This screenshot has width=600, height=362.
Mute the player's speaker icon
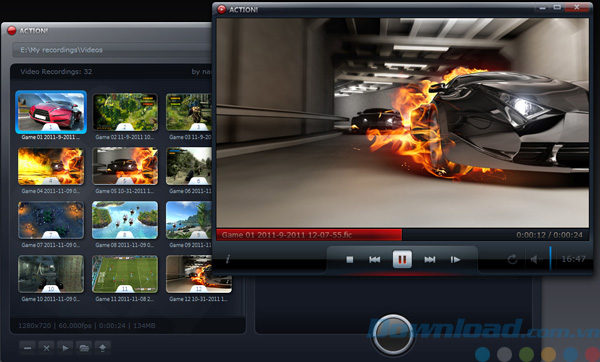pyautogui.click(x=536, y=259)
